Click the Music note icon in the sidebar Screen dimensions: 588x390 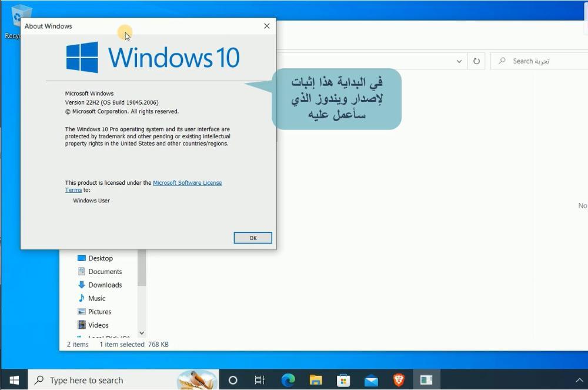(x=81, y=298)
